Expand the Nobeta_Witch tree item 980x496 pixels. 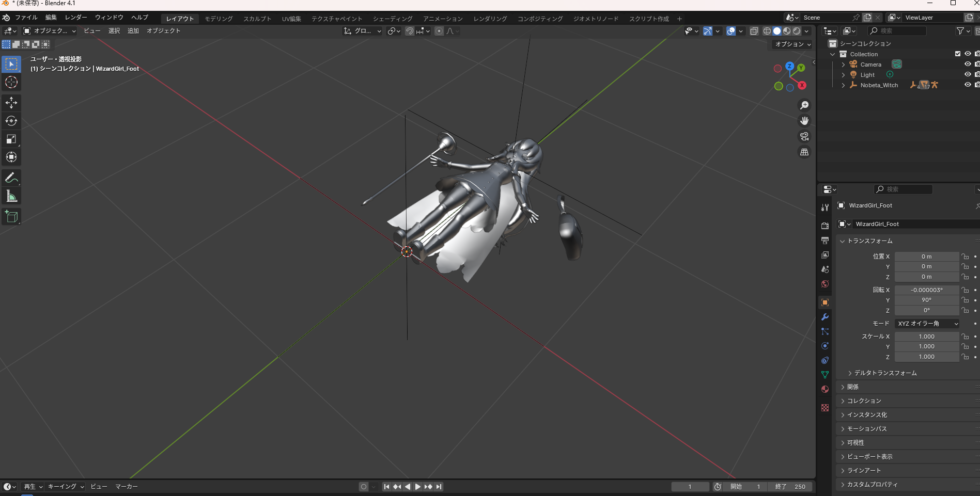(x=844, y=85)
